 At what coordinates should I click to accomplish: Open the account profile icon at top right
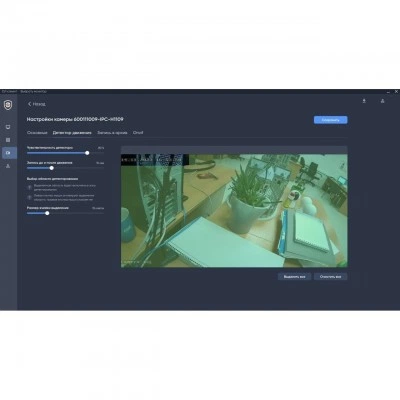(x=382, y=101)
